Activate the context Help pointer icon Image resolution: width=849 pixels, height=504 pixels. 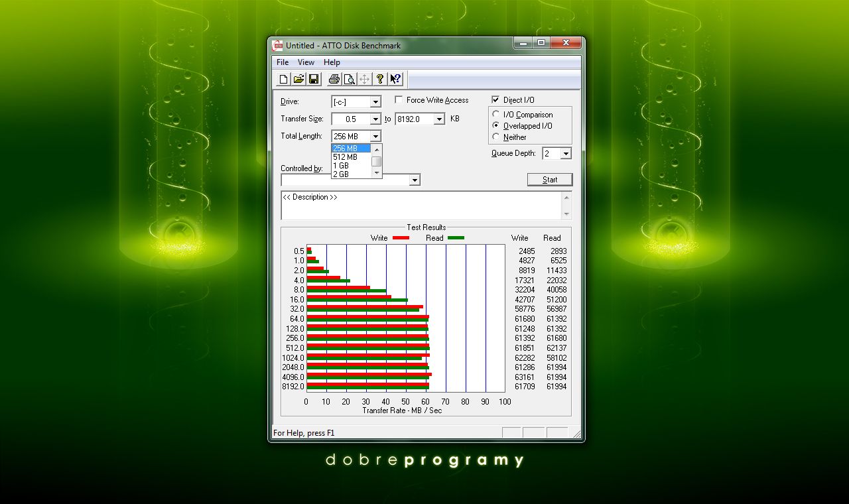click(x=395, y=80)
